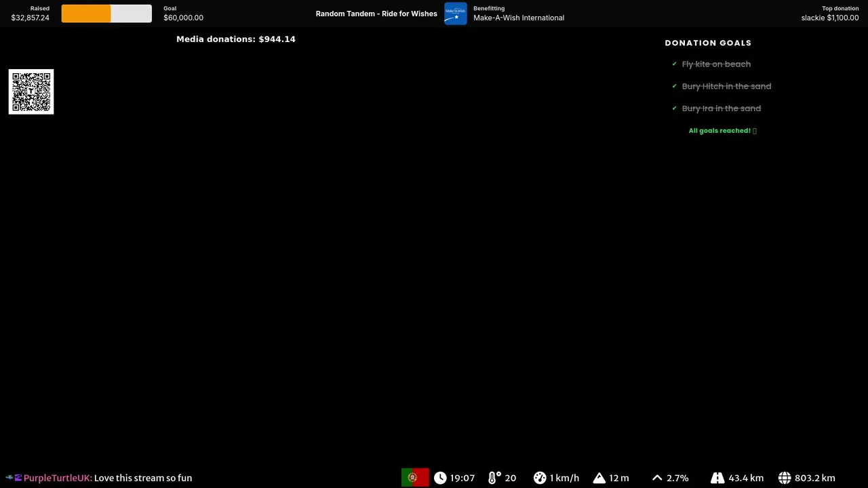
Task: Click the altitude value 12 m
Action: [x=619, y=478]
